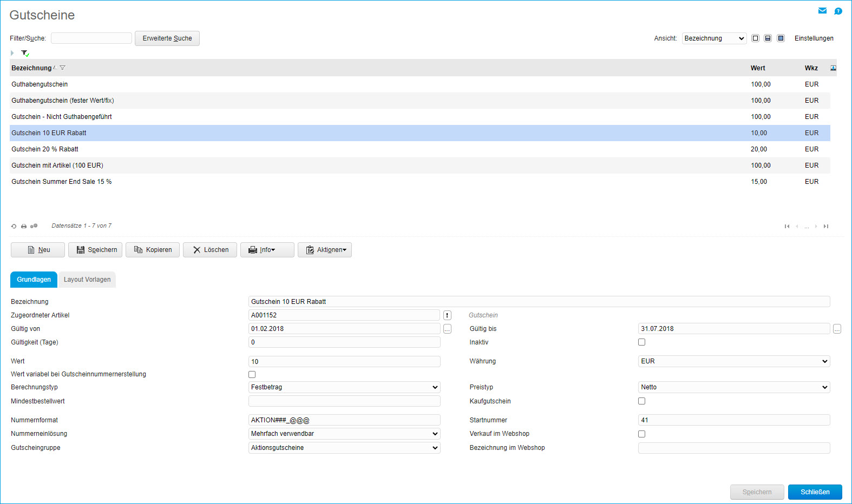
Task: Go to last page of records
Action: (826, 226)
